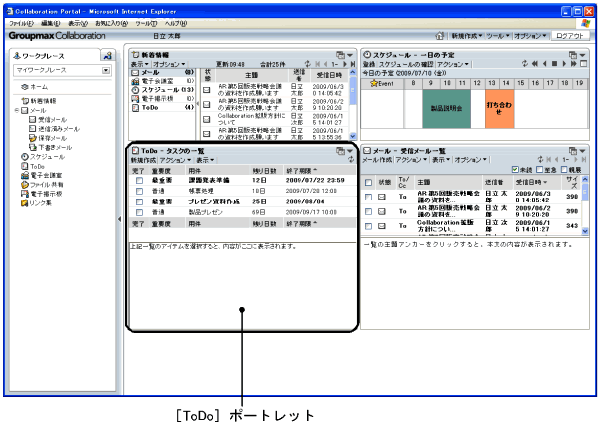Open オプション dropdown in メール portlet
This screenshot has height=428, width=600.
point(470,160)
